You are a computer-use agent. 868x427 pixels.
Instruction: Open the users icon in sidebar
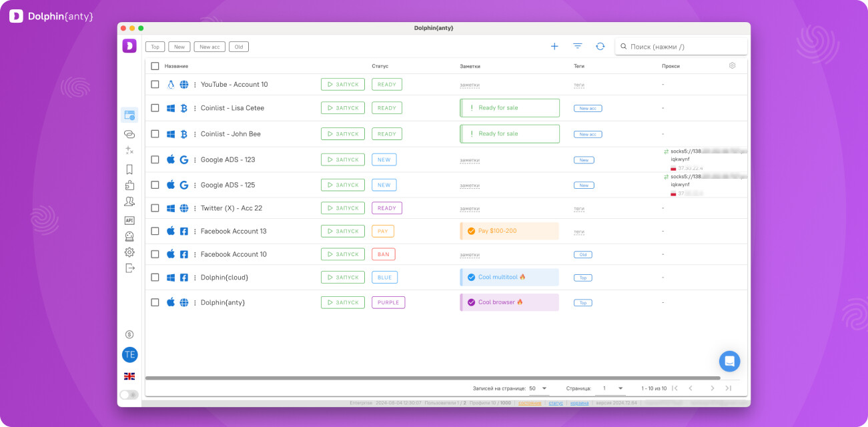pos(129,201)
